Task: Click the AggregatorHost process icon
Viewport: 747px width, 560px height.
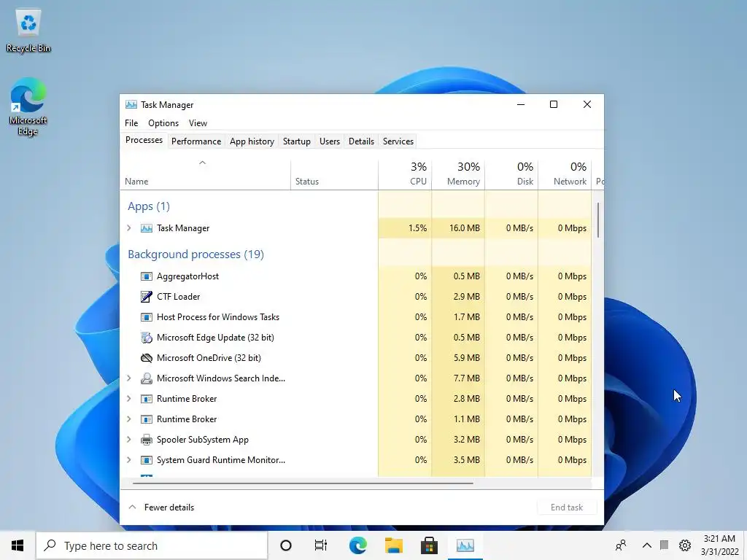Action: [x=146, y=276]
